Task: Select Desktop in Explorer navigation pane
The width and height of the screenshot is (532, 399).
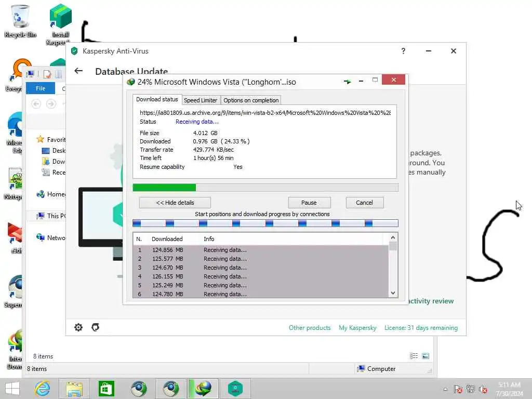Action: pos(54,150)
